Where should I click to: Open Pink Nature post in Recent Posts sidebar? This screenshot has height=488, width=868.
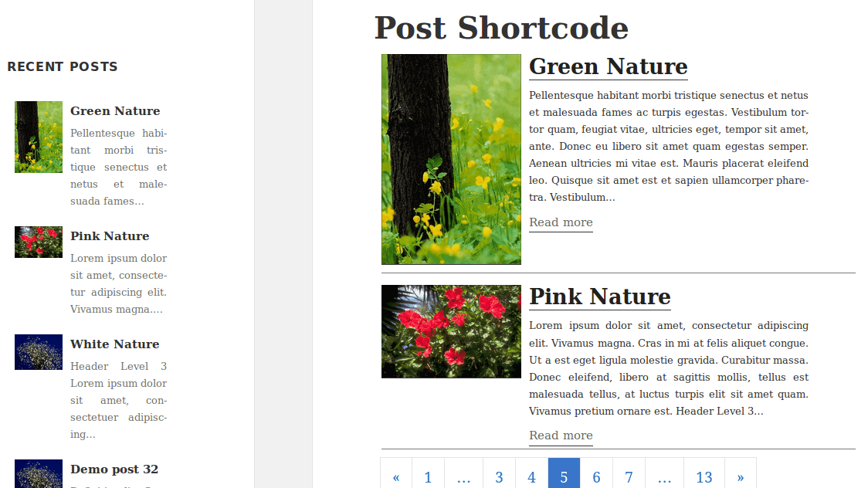click(x=110, y=236)
